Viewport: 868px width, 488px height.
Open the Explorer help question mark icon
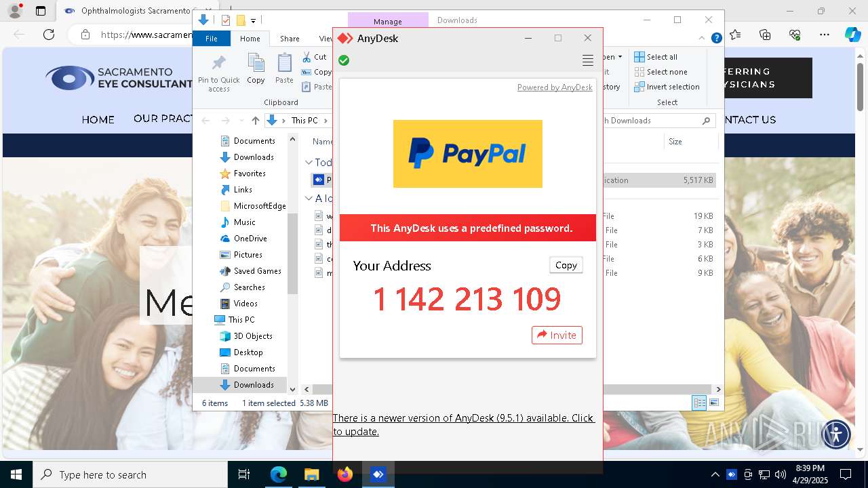716,39
